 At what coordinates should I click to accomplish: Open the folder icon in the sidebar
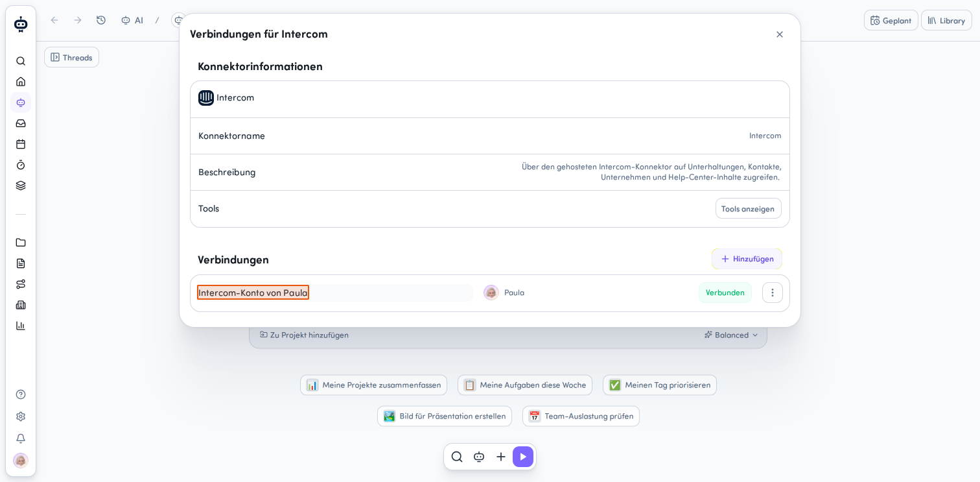tap(21, 243)
